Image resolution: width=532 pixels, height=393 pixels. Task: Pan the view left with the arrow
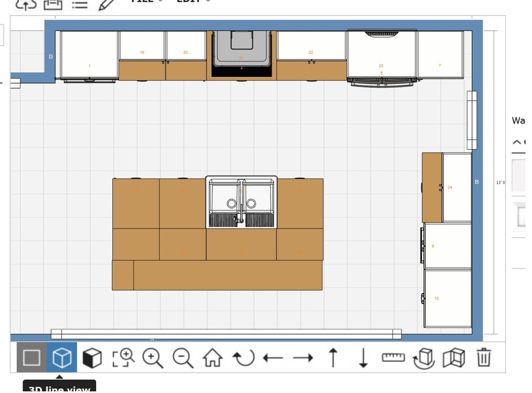(x=273, y=358)
